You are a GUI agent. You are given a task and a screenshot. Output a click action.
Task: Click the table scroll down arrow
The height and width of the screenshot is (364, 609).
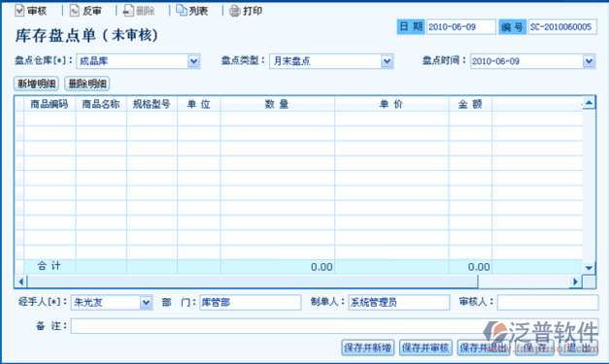[589, 267]
